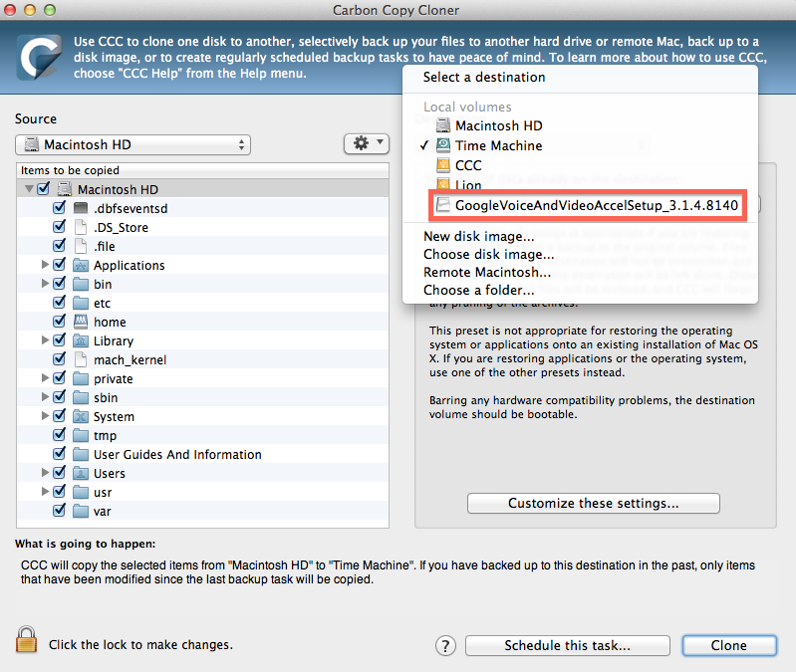The height and width of the screenshot is (672, 796).
Task: Click the private folder icon
Action: click(x=81, y=379)
